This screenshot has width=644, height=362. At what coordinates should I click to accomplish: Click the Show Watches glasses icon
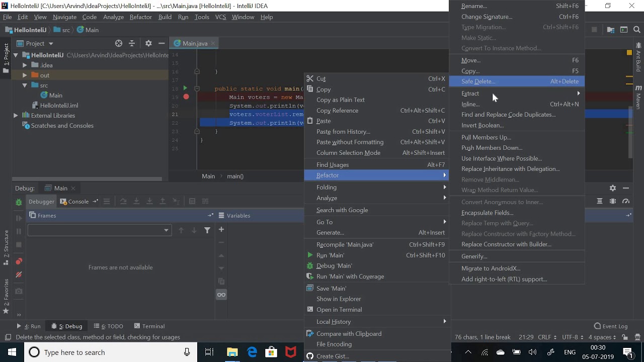(221, 295)
